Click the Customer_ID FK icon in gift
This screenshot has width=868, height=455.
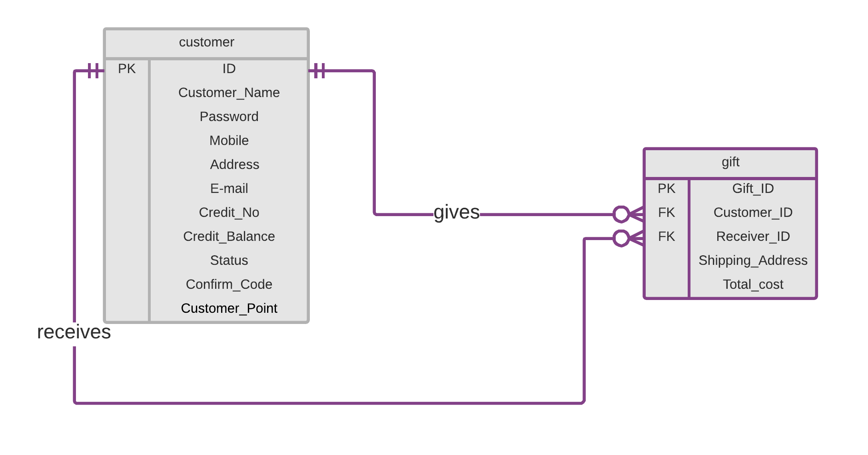(661, 212)
